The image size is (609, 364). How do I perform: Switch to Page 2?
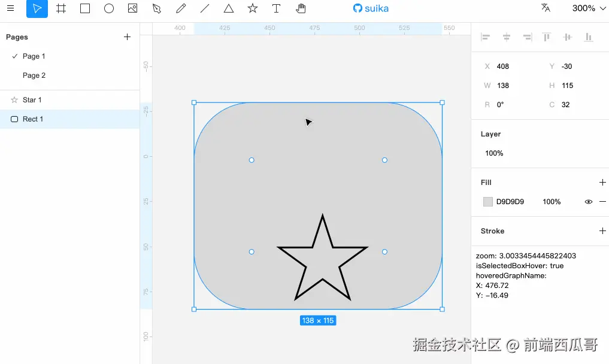[70, 75]
